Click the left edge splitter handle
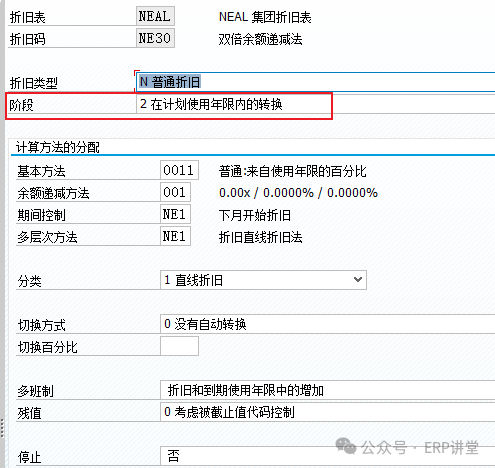This screenshot has height=468, width=495. [2, 428]
